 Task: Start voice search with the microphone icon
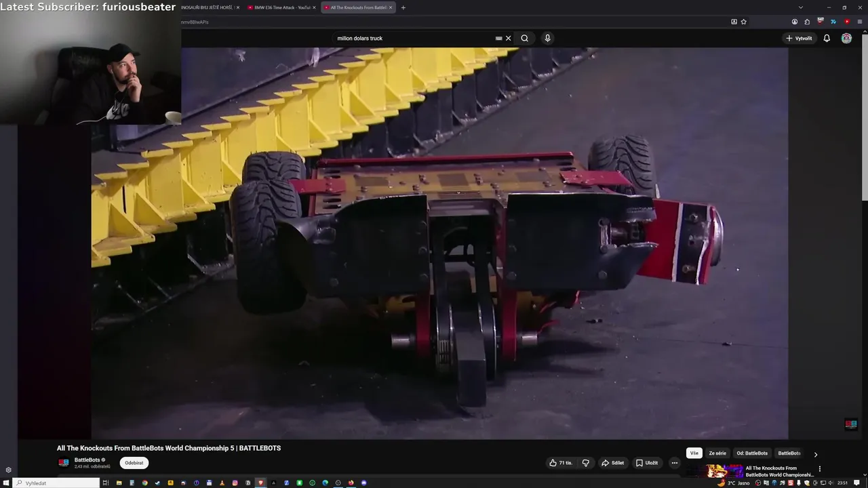coord(547,38)
